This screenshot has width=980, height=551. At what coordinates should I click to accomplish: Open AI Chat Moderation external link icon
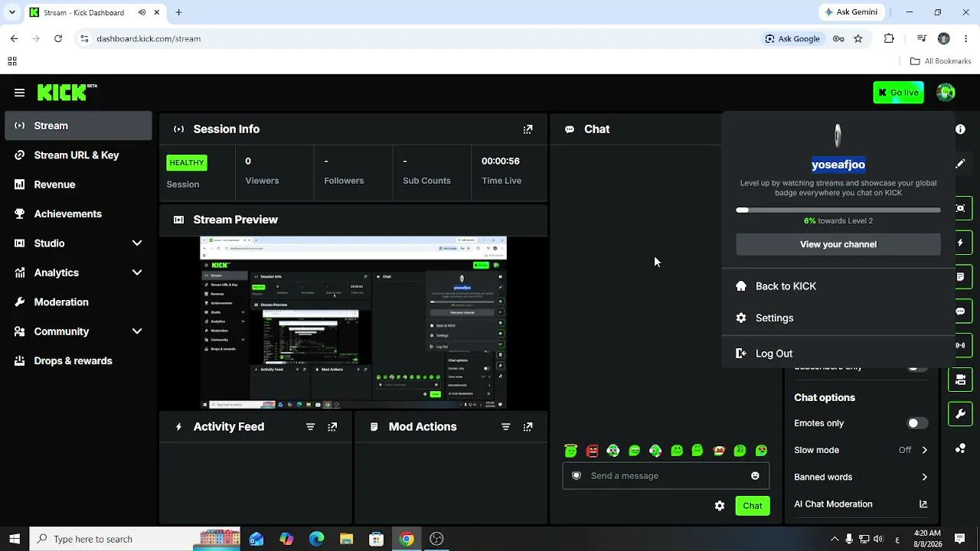923,504
